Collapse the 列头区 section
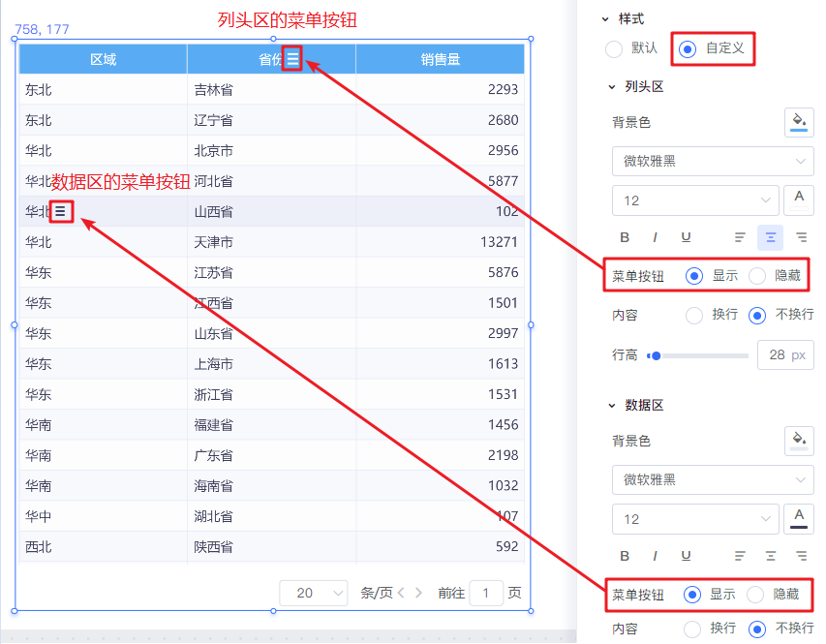Image resolution: width=826 pixels, height=644 pixels. pos(612,87)
